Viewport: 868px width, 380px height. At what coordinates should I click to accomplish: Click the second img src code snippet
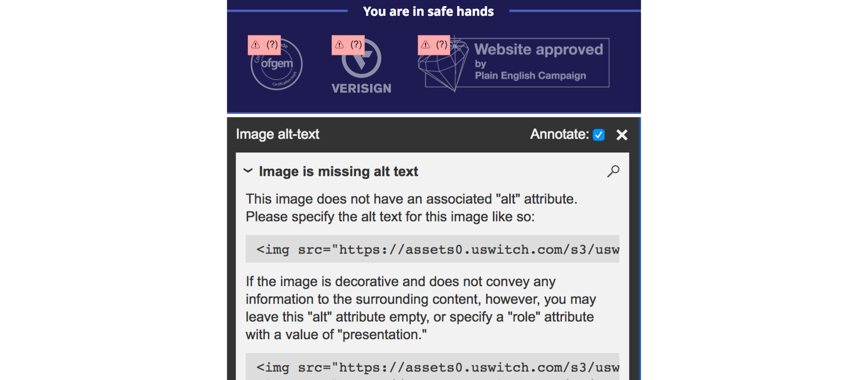point(432,367)
